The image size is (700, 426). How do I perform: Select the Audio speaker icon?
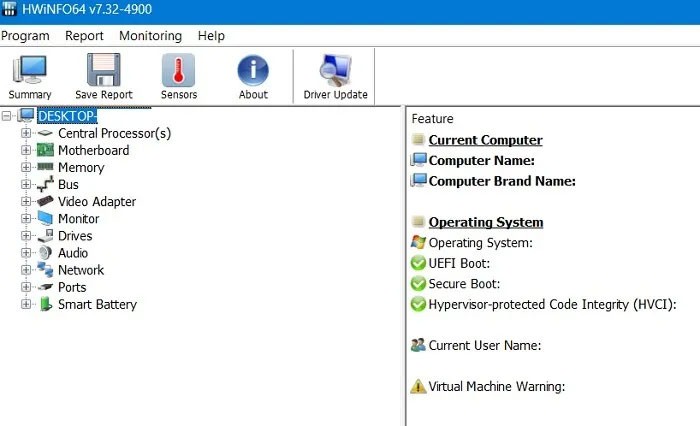coord(45,253)
